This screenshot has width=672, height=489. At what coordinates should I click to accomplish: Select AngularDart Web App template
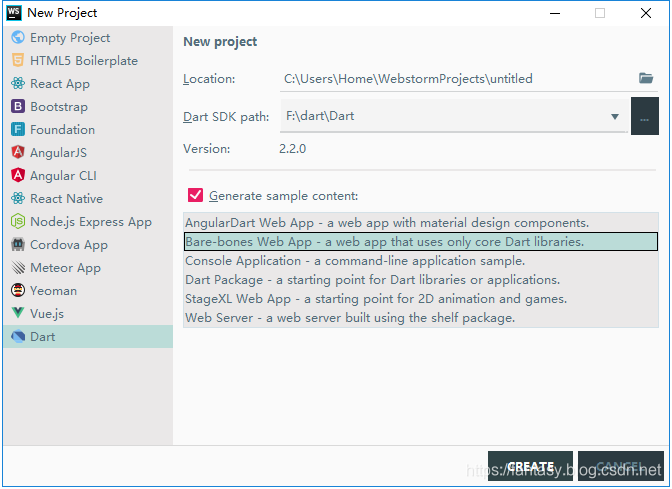pyautogui.click(x=421, y=223)
